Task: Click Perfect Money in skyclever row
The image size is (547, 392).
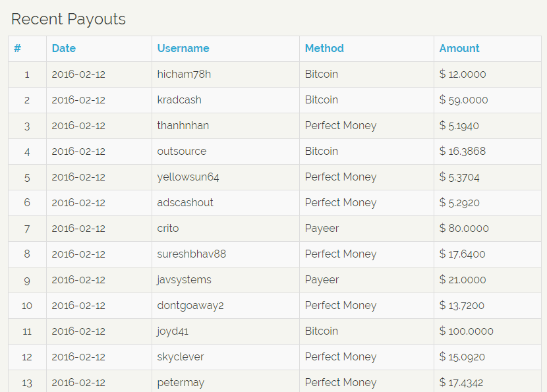Action: coord(341,357)
